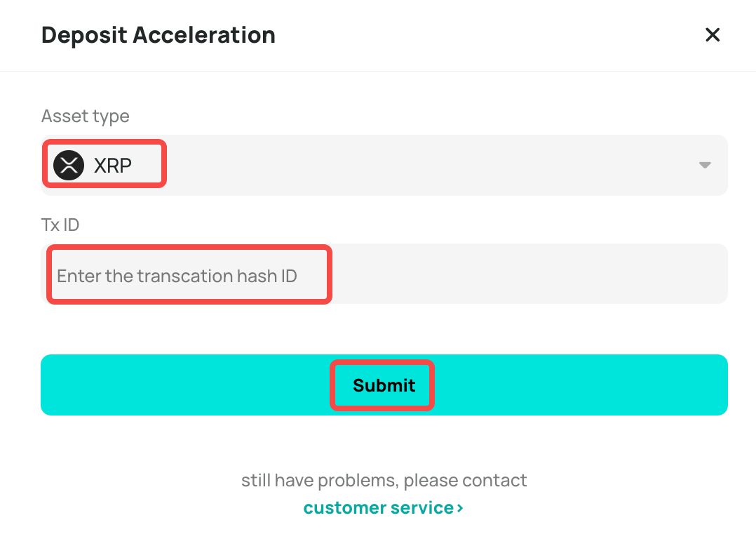Click the chevron beside customer service
Image resolution: width=756 pixels, height=539 pixels.
(460, 508)
